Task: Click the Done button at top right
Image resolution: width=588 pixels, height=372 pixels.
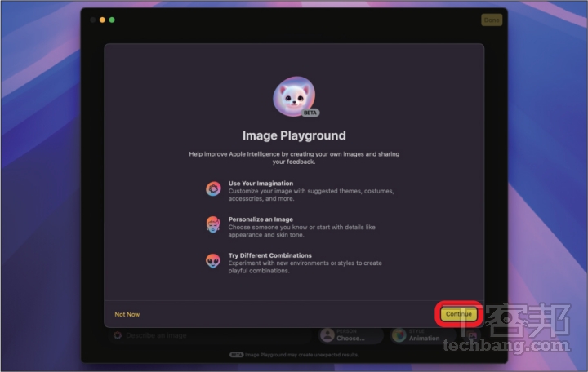Action: pyautogui.click(x=492, y=20)
